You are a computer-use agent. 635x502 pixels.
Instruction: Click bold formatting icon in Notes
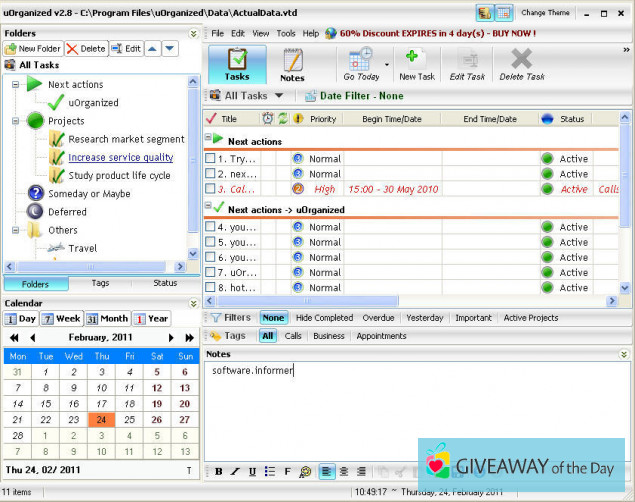point(219,472)
